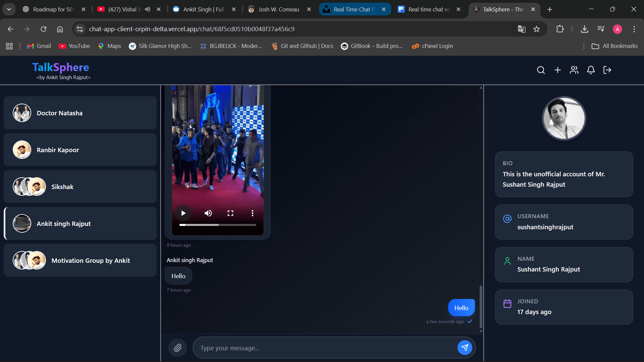This screenshot has width=644, height=362.
Task: Open the Motivation Group by Ankit chat
Action: (80, 260)
